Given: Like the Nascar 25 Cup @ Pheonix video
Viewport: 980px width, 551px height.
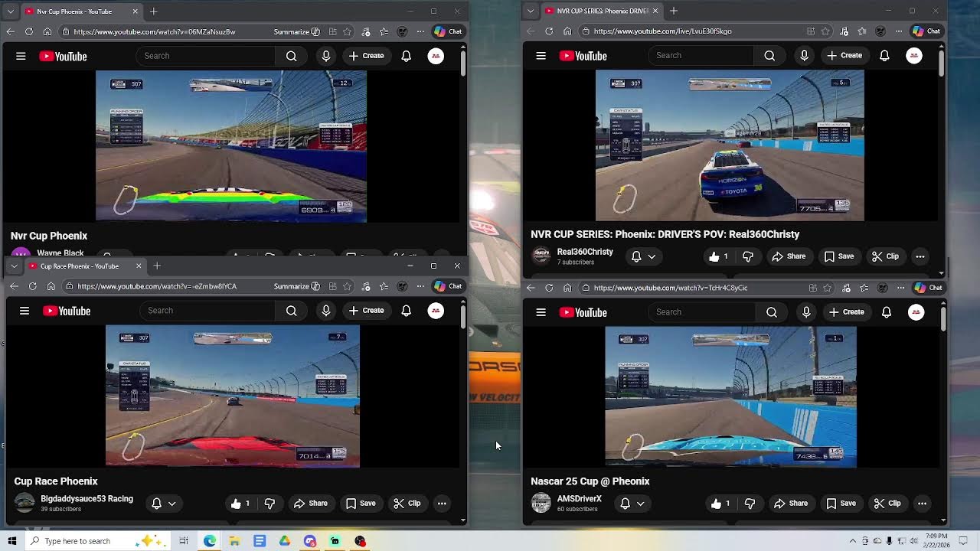Looking at the screenshot, I should click(720, 504).
